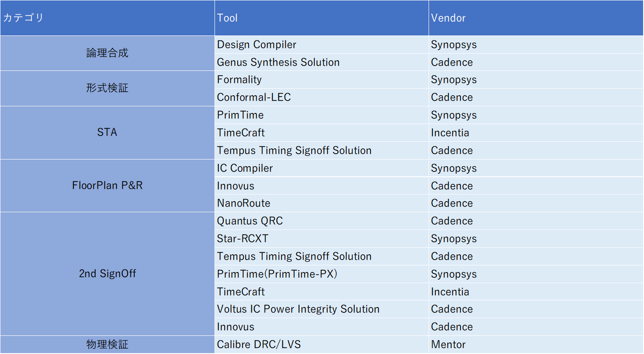Click the Voltus IC Power Integrity Solution cell
The image size is (644, 354).
pos(321,309)
